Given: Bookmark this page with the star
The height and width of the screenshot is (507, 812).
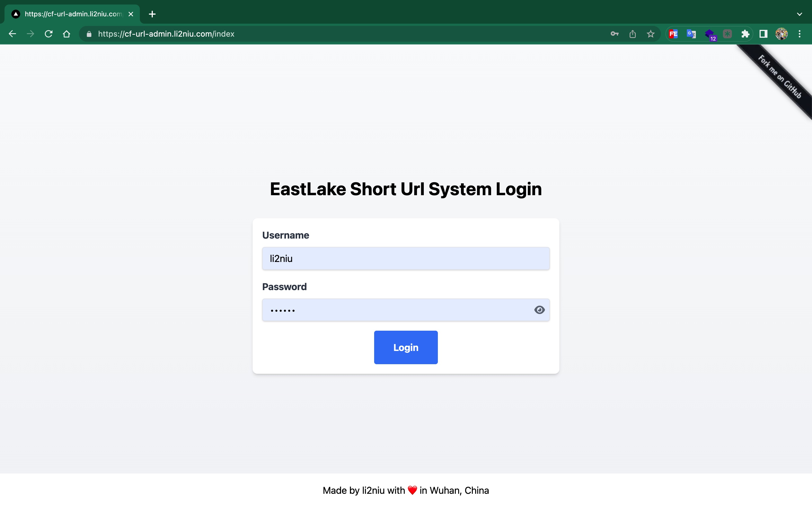Looking at the screenshot, I should tap(651, 34).
